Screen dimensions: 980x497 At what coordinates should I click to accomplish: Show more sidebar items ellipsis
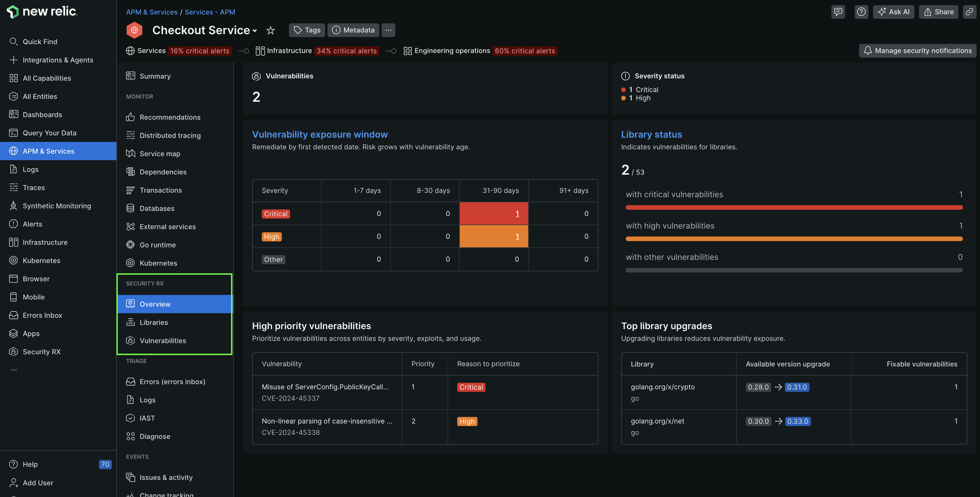14,370
